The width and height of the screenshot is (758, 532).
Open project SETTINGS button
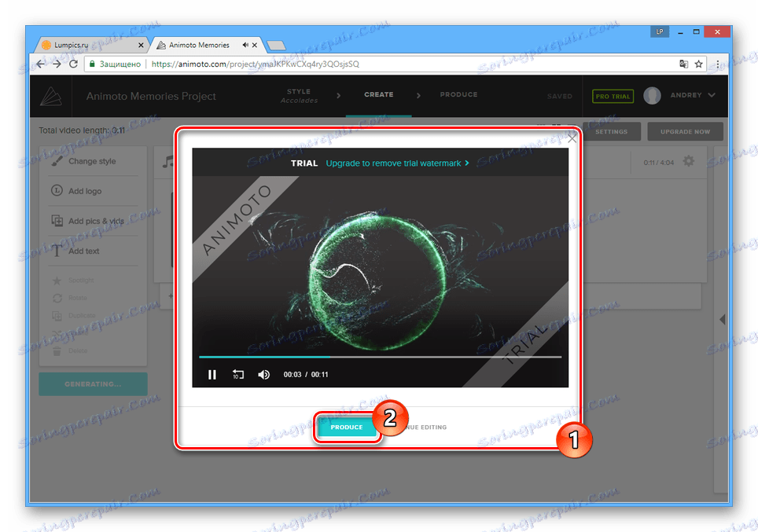pyautogui.click(x=611, y=131)
